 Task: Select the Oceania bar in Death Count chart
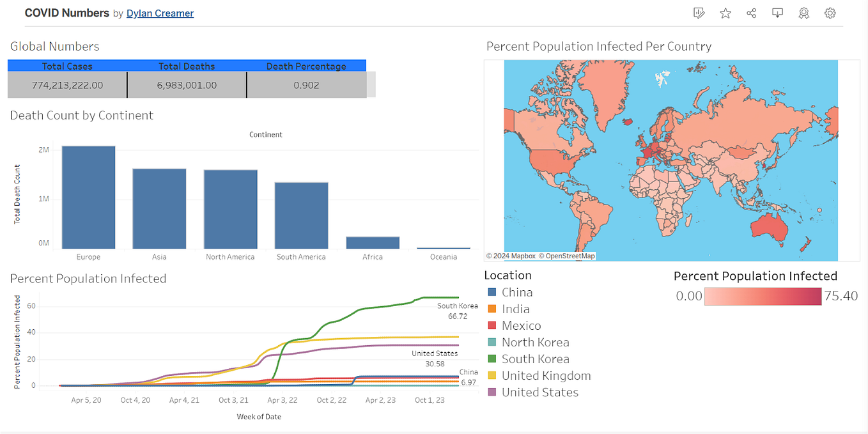[444, 247]
